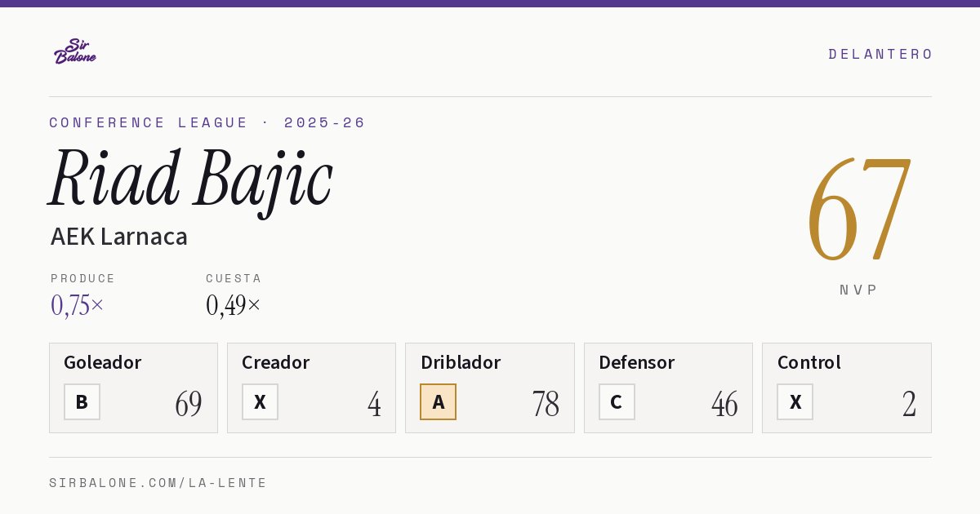Click the large 67 rating number
The image size is (980, 514).
(858, 209)
